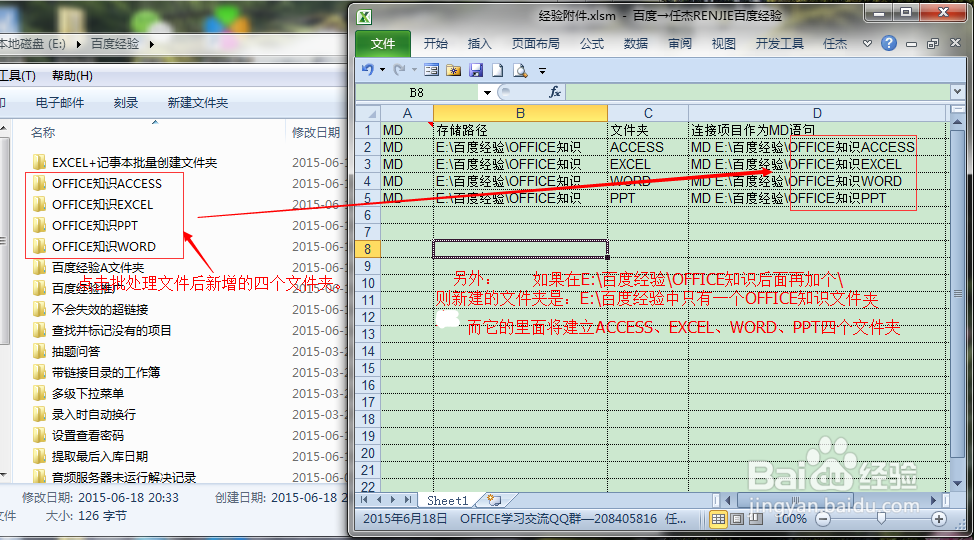This screenshot has width=974, height=540.
Task: Open the 页面布局 ribbon tab
Action: click(535, 43)
